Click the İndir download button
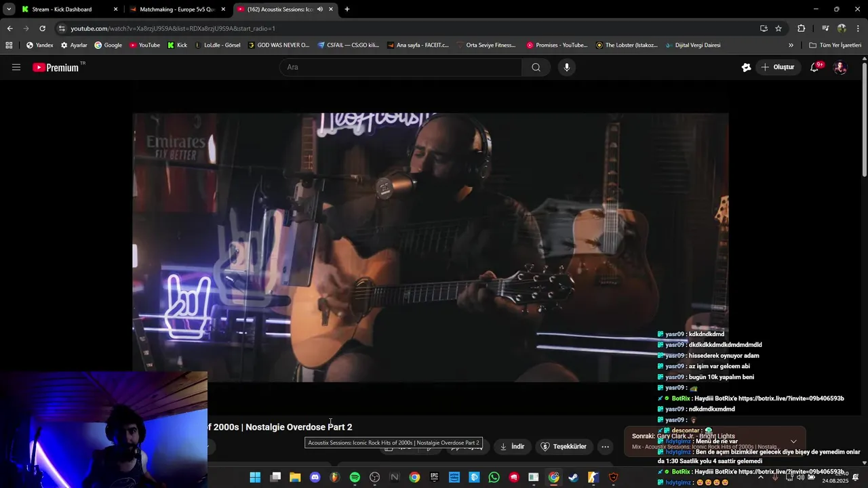Image resolution: width=868 pixels, height=488 pixels. click(x=513, y=447)
